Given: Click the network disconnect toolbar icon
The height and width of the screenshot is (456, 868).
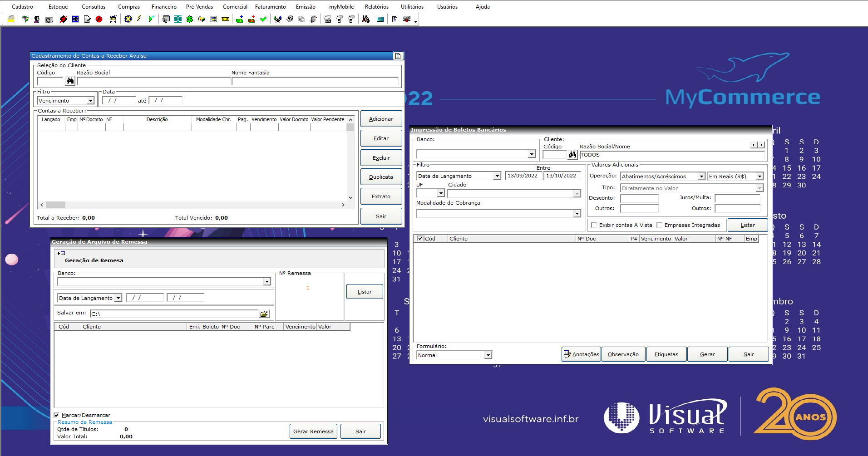Looking at the screenshot, I should point(407,19).
